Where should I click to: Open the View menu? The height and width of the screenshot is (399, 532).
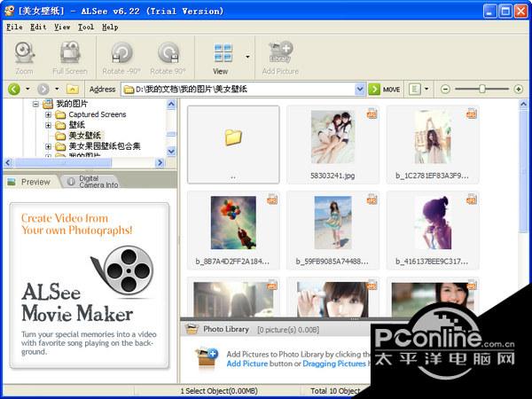point(62,27)
